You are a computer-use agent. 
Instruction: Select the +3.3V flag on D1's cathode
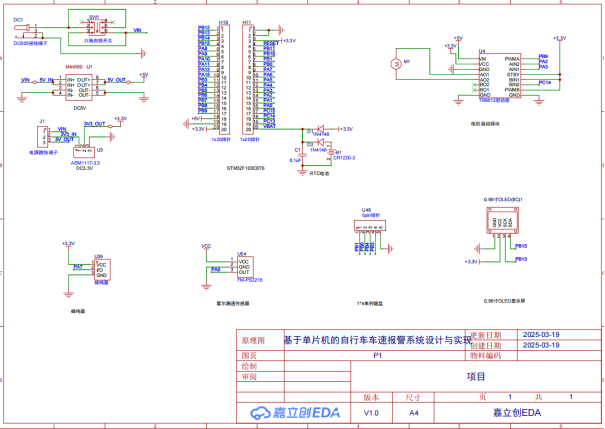pyautogui.click(x=345, y=129)
